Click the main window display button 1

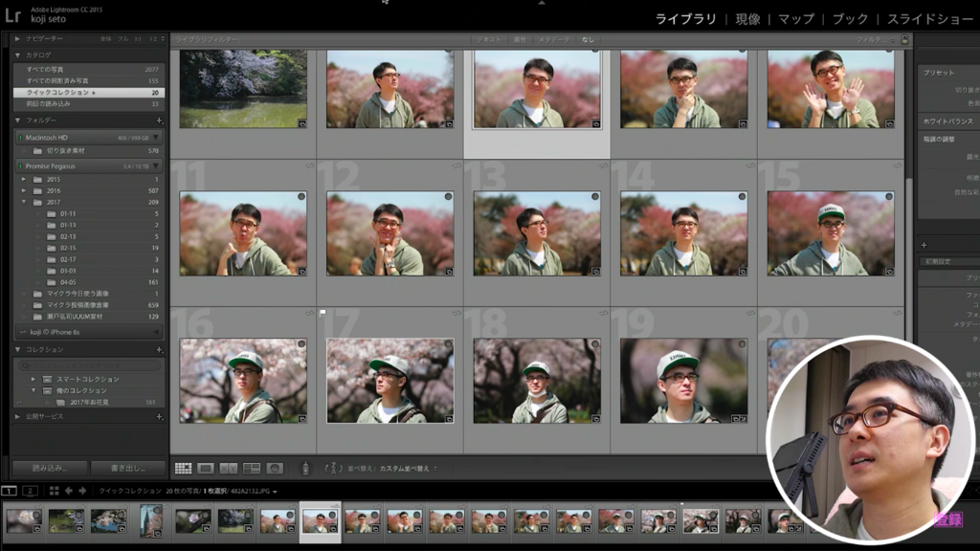9,491
